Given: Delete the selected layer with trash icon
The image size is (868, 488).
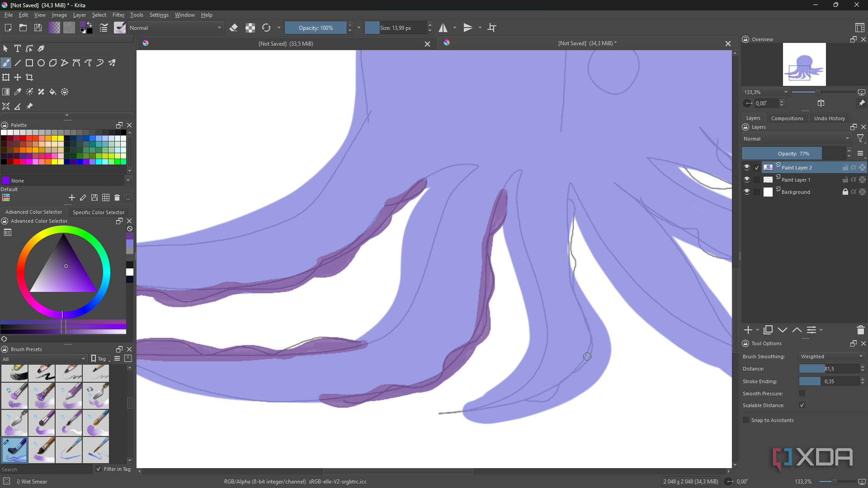Looking at the screenshot, I should (860, 330).
